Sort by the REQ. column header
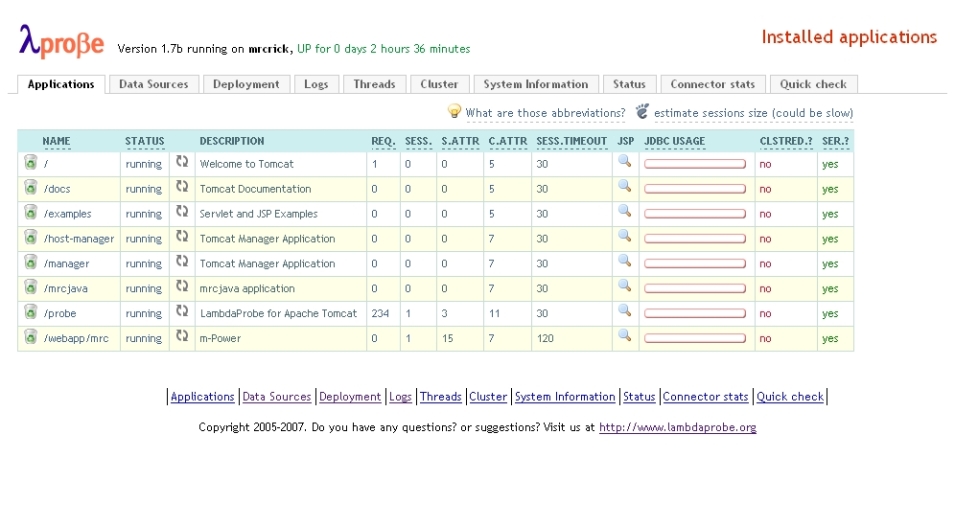The image size is (955, 526). [x=383, y=141]
